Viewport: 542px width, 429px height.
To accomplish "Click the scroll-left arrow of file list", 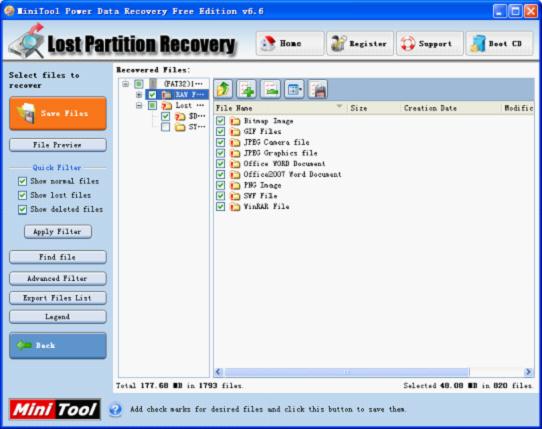I will 218,372.
